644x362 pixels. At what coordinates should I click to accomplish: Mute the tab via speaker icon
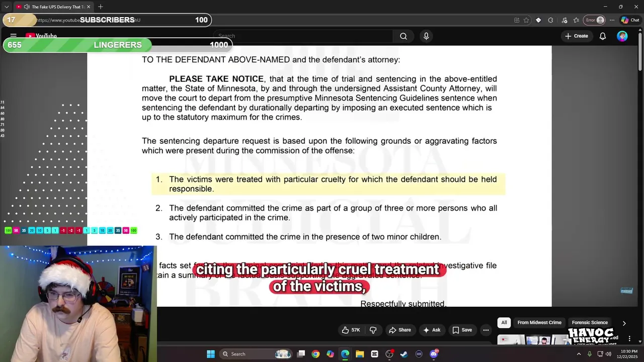26,7
